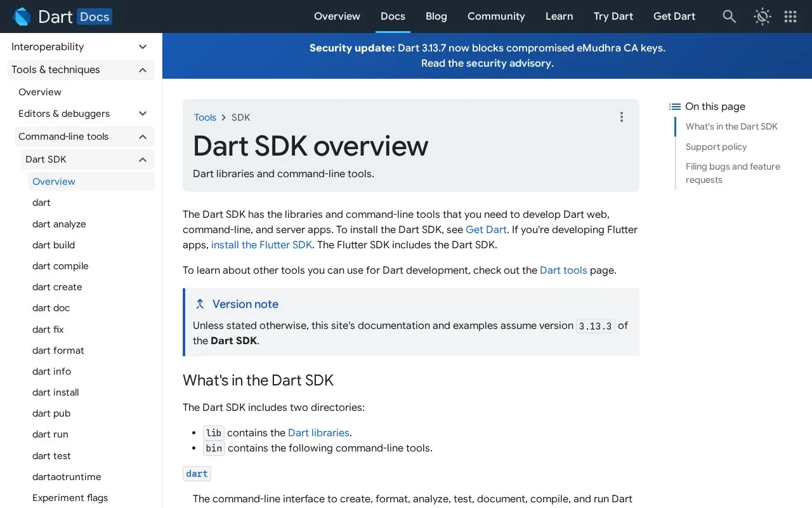Open Try Dart in the header
Image resolution: width=812 pixels, height=508 pixels.
tap(613, 17)
